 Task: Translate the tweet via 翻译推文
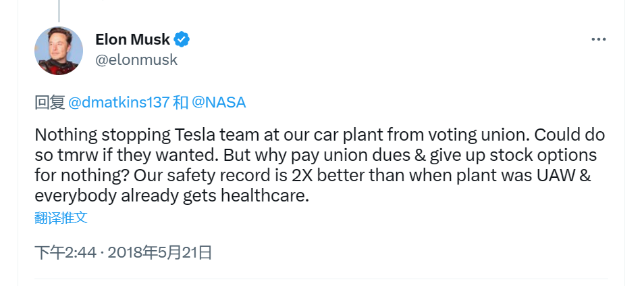point(61,218)
